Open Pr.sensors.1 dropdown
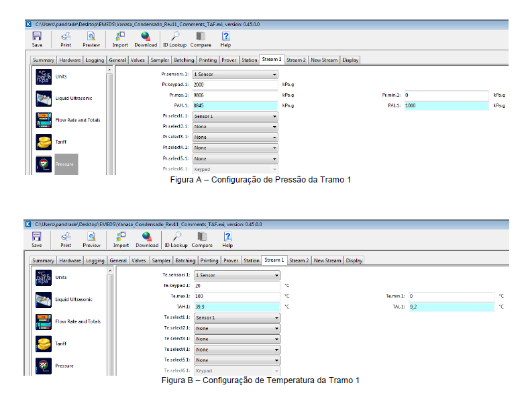The width and height of the screenshot is (526, 420). (x=235, y=74)
